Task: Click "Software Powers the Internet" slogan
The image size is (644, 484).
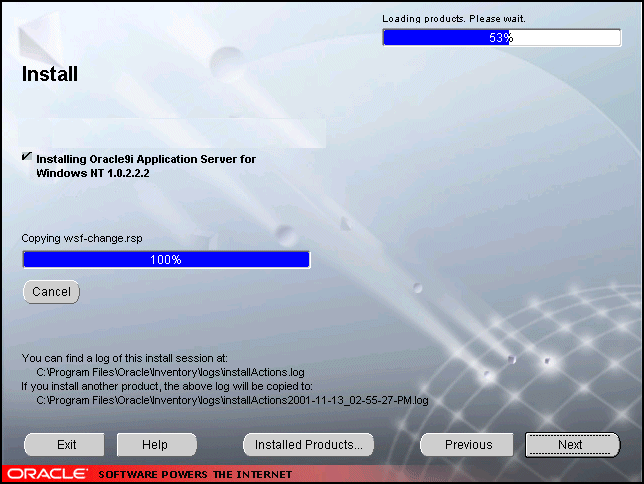Action: click(195, 475)
